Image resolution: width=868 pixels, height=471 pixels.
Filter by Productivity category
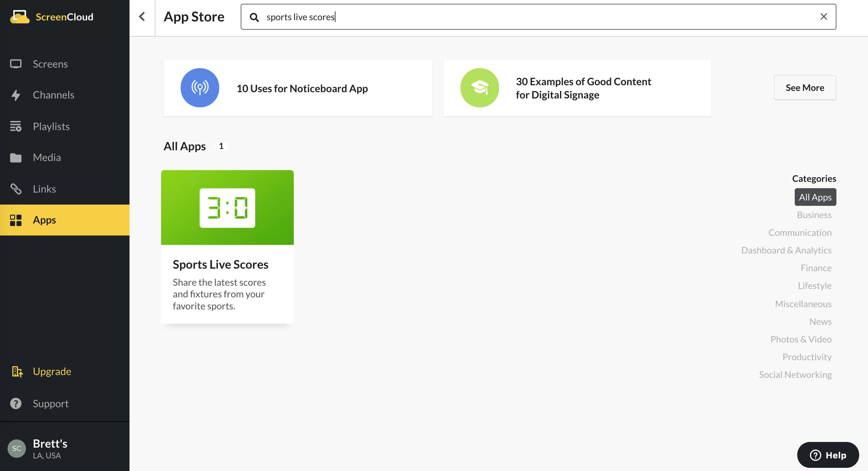[x=807, y=357]
